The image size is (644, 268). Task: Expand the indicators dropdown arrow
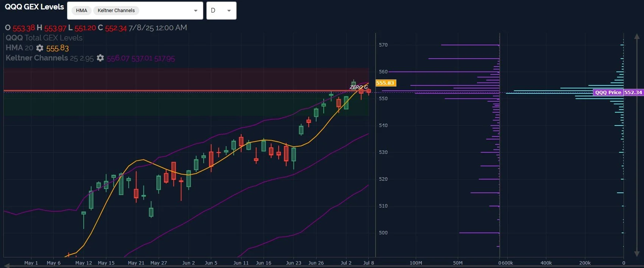click(196, 11)
